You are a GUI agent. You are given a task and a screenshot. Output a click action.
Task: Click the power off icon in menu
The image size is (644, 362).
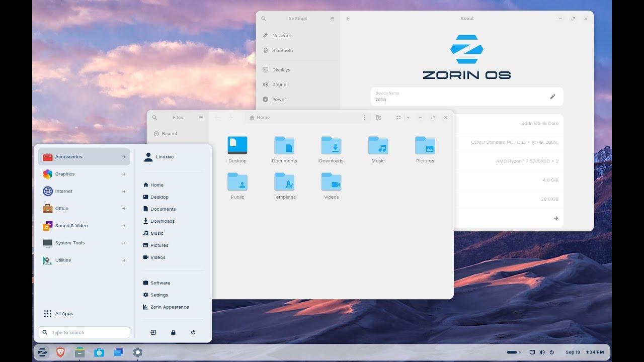[193, 332]
